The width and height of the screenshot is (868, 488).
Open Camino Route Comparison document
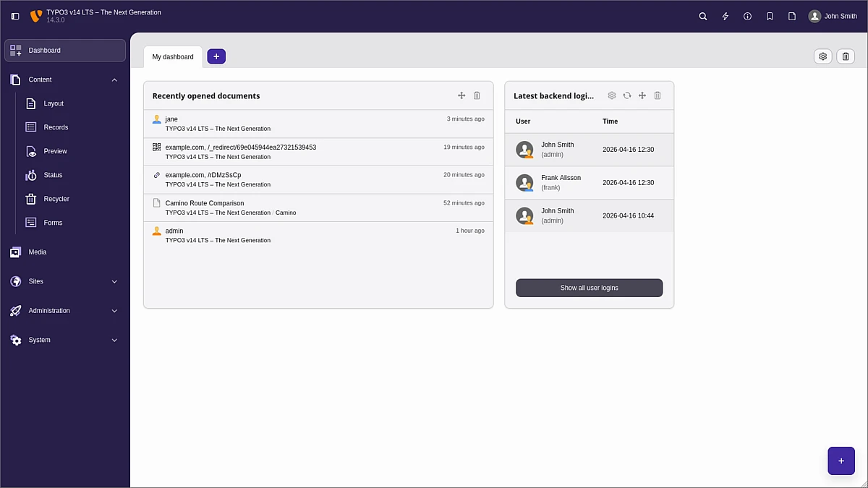[205, 203]
